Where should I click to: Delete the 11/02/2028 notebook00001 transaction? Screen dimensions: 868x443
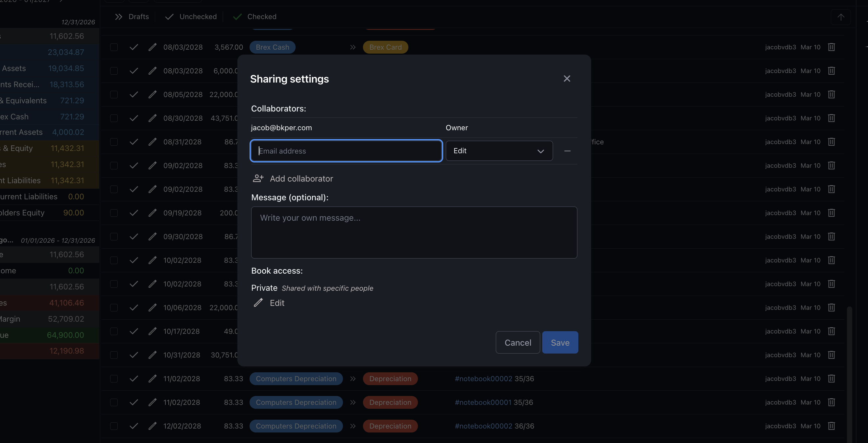click(x=831, y=402)
